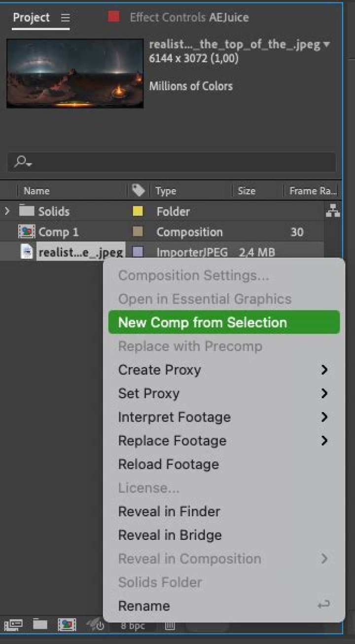Click the label color tag column header

[x=138, y=190]
